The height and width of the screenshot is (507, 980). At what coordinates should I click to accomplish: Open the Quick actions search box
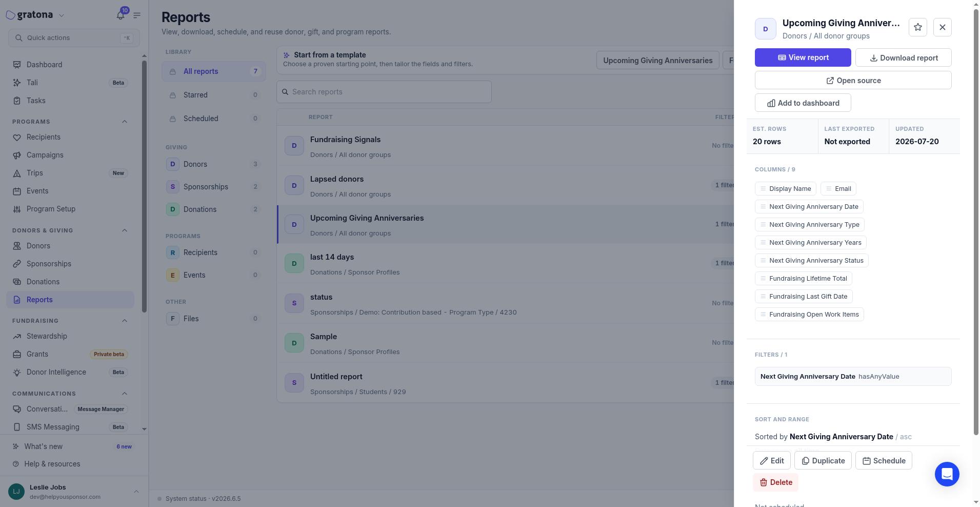click(74, 38)
